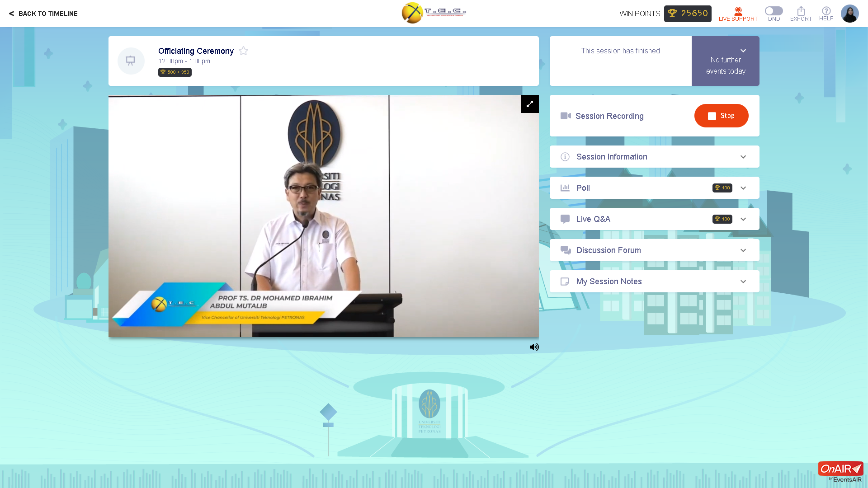This screenshot has width=868, height=488.
Task: Favorite Officiating Ceremony with star
Action: tap(243, 51)
